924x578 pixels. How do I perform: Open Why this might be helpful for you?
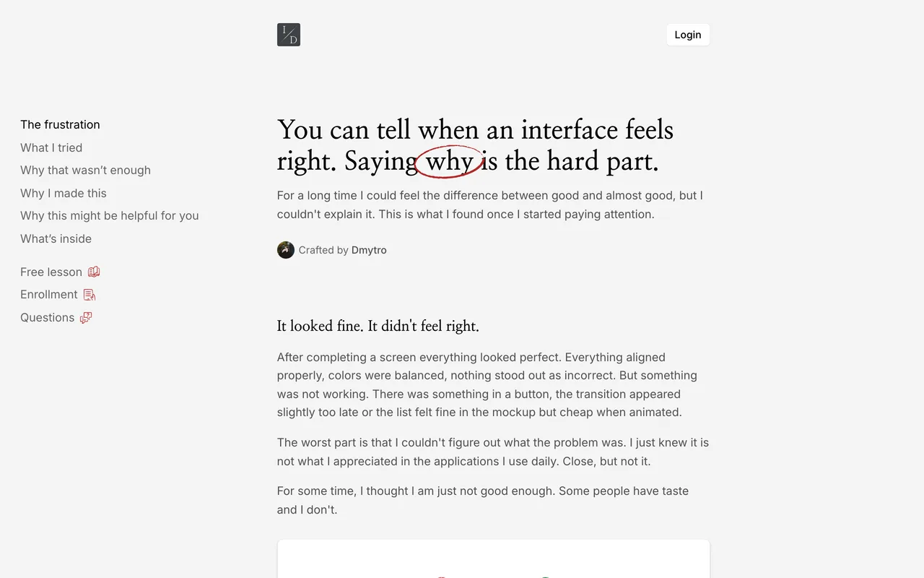click(110, 215)
